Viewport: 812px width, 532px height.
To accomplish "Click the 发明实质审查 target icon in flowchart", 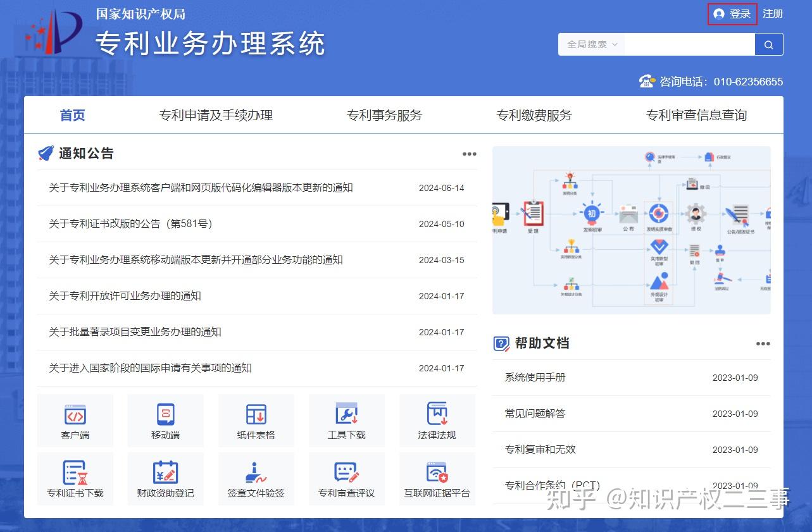I will 659,213.
